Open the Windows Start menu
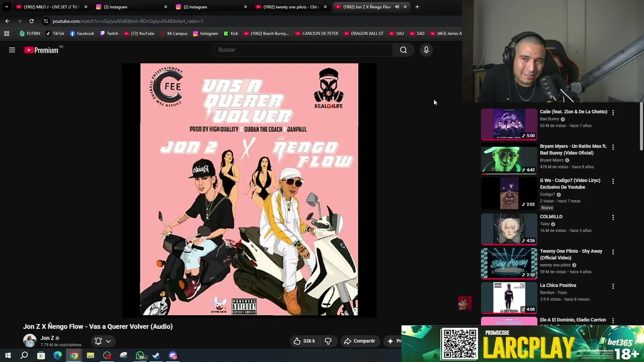The height and width of the screenshot is (362, 644). coord(8,356)
